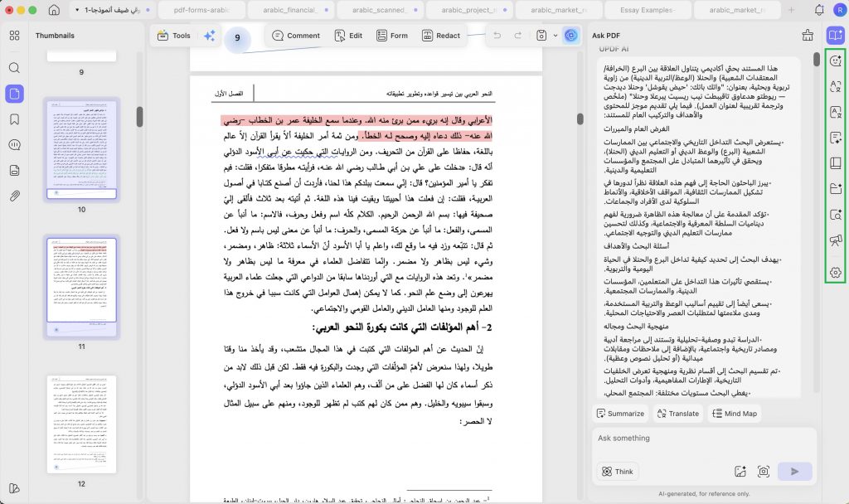Open the notifications bell
The width and height of the screenshot is (849, 504).
(819, 10)
